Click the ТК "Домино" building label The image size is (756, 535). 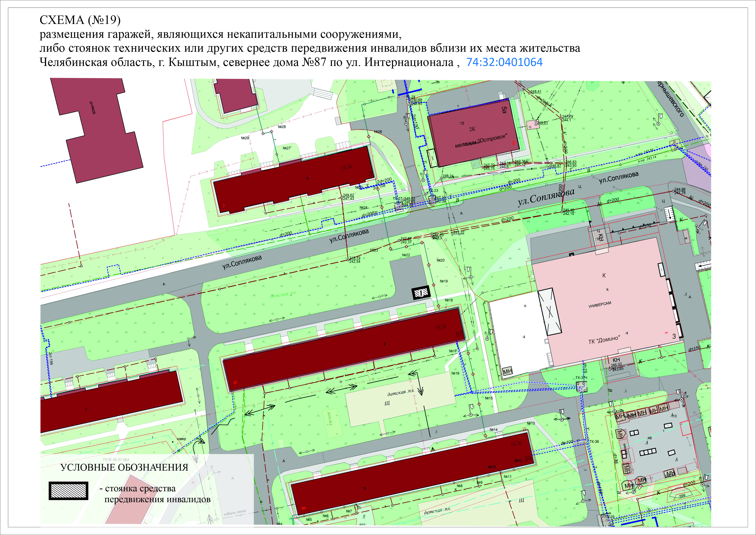pos(604,340)
